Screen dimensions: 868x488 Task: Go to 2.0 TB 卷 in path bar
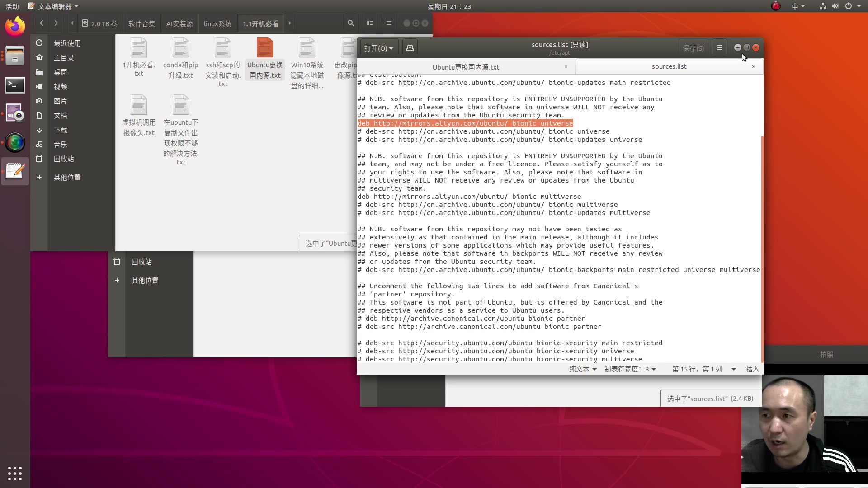point(99,23)
